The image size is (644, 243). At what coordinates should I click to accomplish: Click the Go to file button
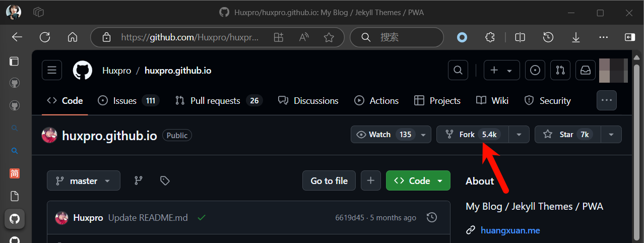tap(329, 180)
